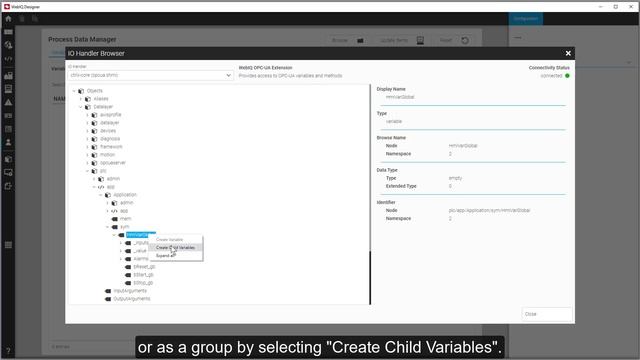This screenshot has width=640, height=360.
Task: Open the help question mark icon
Action: tap(8, 351)
